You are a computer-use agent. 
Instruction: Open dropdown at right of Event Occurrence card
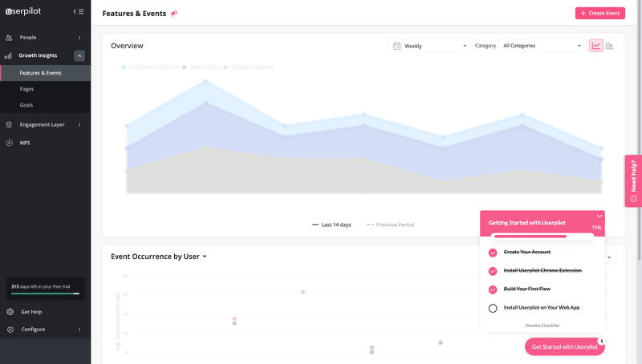click(x=609, y=257)
